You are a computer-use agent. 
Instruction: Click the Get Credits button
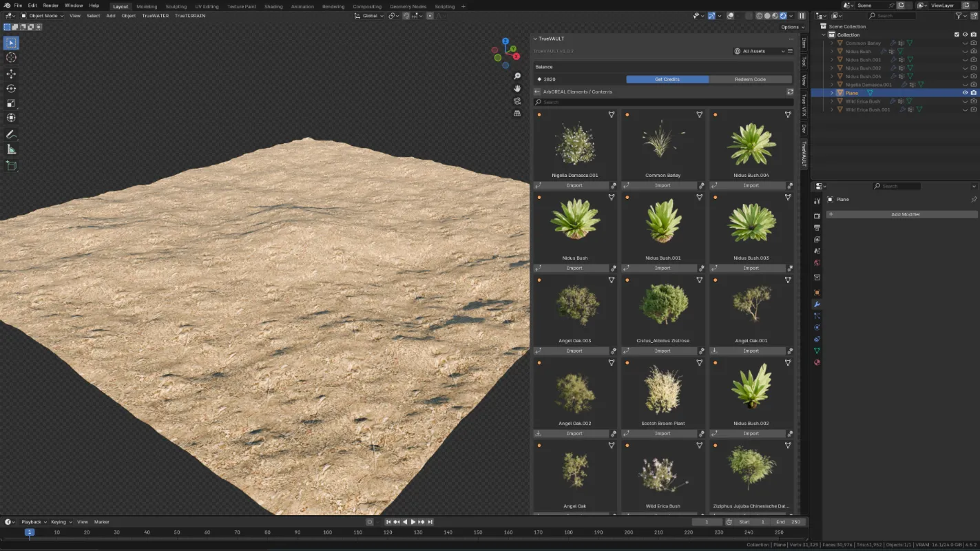point(667,79)
